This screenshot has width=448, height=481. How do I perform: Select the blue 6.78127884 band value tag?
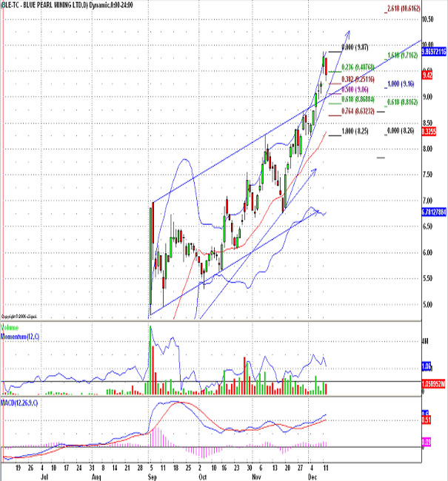[434, 212]
